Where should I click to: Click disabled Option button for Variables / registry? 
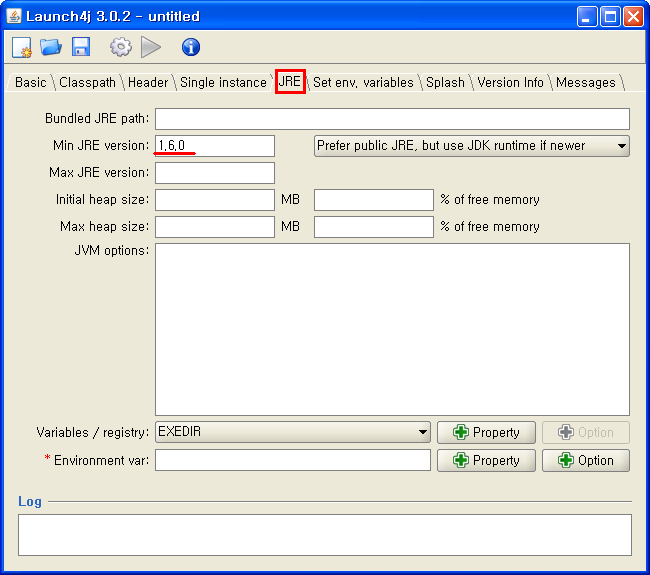tap(586, 432)
